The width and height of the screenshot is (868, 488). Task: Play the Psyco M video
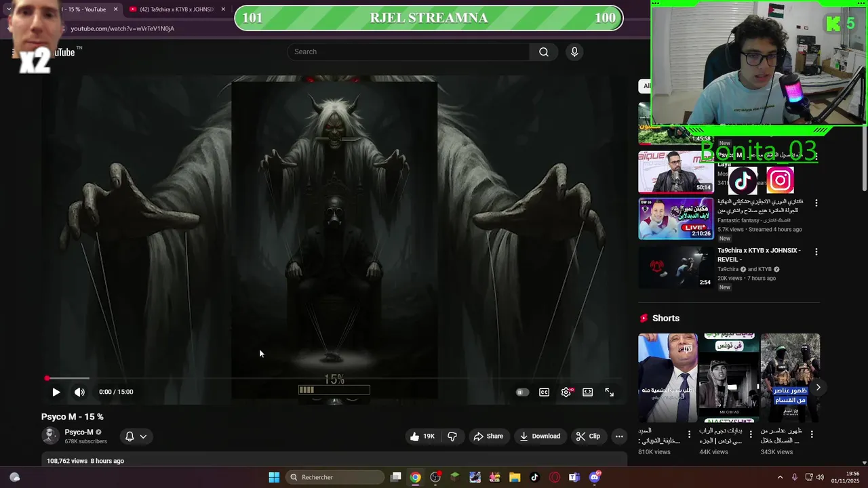coord(56,392)
